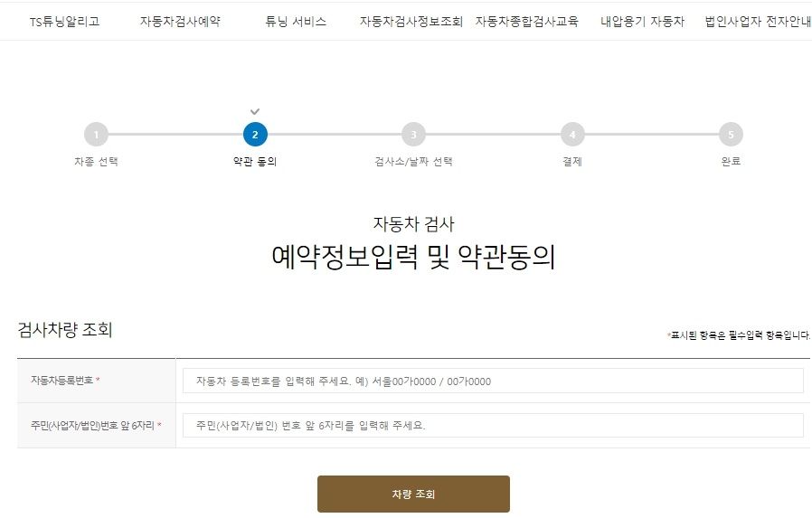Open the 법인사업자 전자안내 menu
Image resolution: width=812 pixels, height=518 pixels.
pos(758,21)
